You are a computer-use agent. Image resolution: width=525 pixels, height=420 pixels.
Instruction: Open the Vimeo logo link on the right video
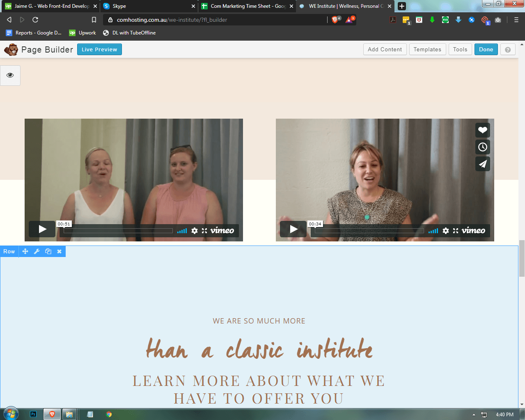click(x=474, y=230)
